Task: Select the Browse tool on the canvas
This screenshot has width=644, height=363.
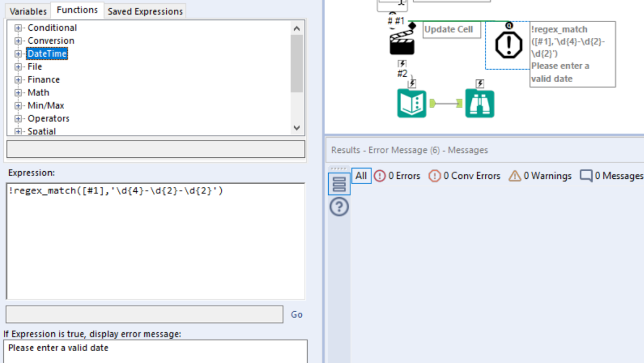Action: (x=479, y=103)
